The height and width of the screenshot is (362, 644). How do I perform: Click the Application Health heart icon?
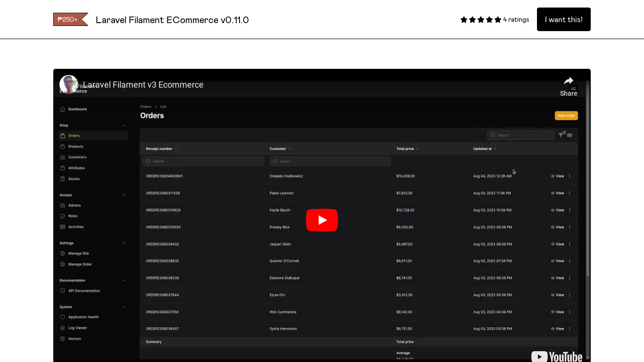point(63,317)
